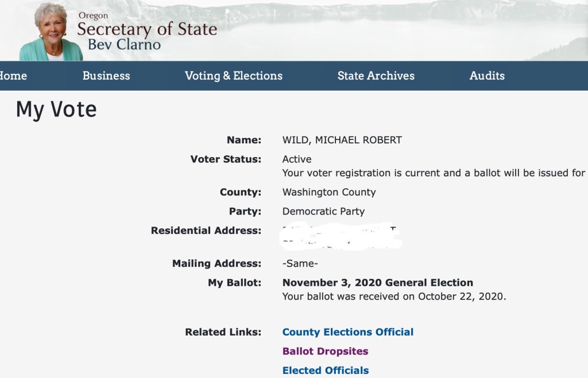Screen dimensions: 588x378
Task: Click the My Vote page heading
Action: tap(56, 109)
